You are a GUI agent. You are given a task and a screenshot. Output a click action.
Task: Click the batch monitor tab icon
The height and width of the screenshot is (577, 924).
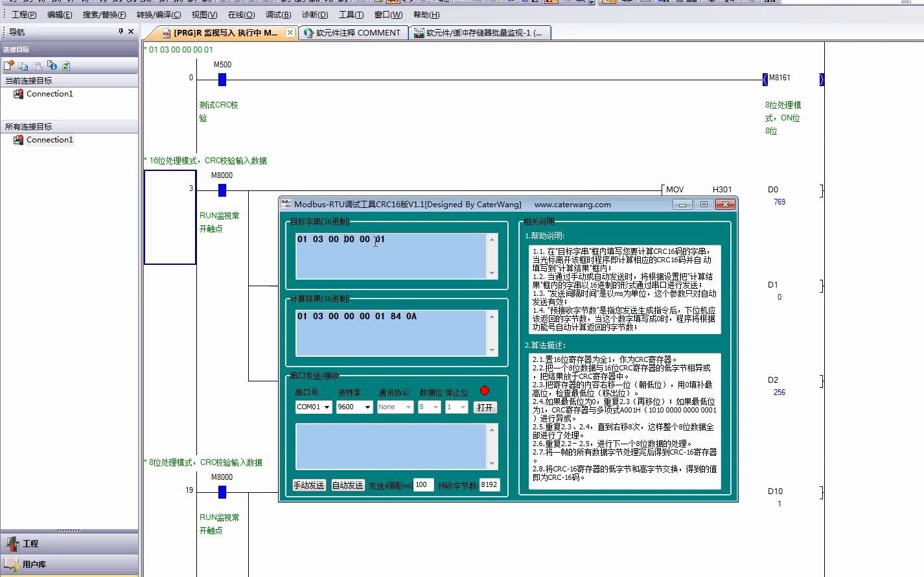[x=419, y=32]
